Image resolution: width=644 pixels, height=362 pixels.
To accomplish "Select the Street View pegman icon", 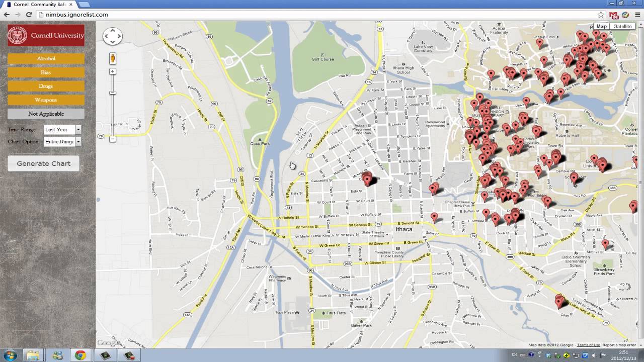I will [113, 58].
